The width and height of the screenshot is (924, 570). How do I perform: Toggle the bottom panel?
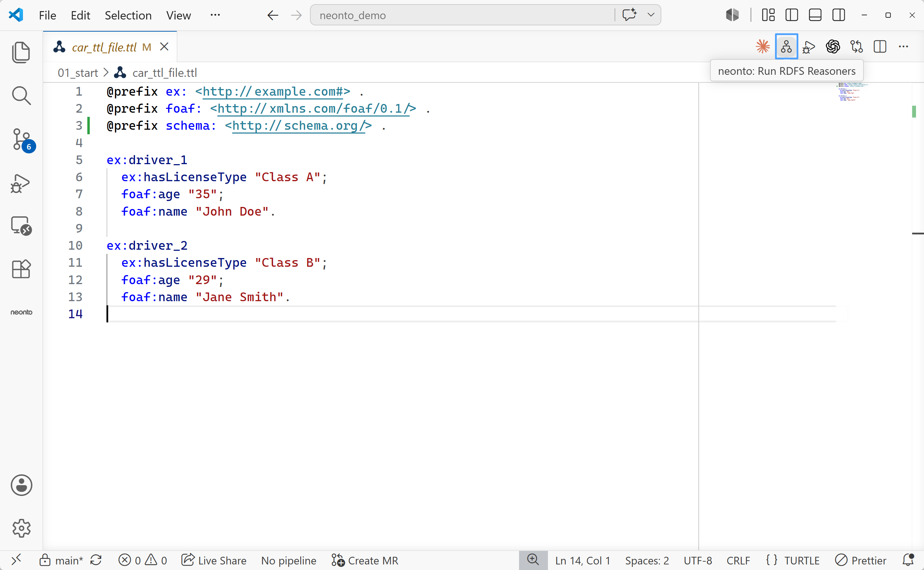815,15
